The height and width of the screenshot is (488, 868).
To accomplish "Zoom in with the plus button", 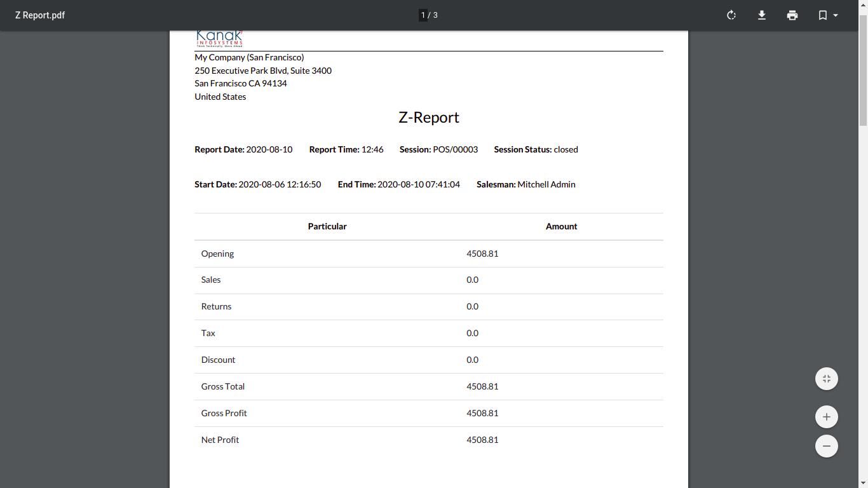I will point(827,417).
